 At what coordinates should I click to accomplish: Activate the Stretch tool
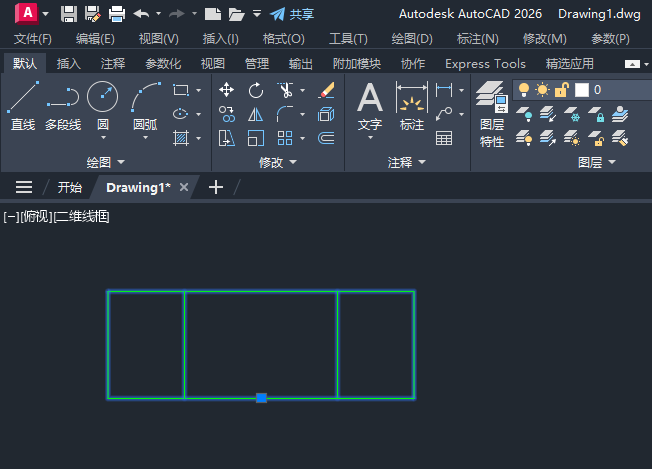227,138
